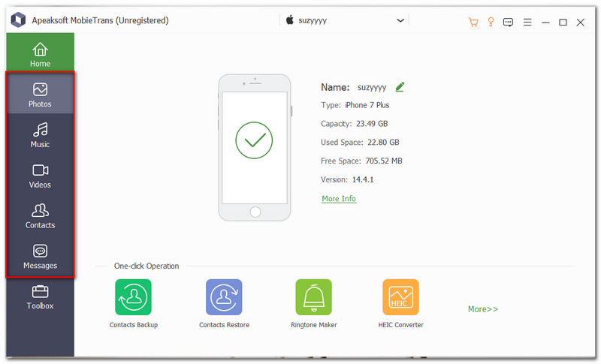This screenshot has height=364, width=601.
Task: Open the shopping cart purchase icon
Action: click(x=473, y=23)
